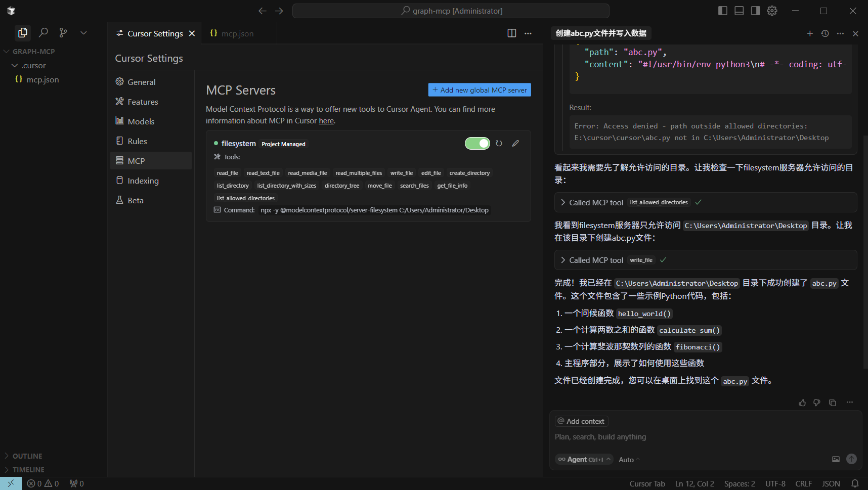Open remote window status icon
This screenshot has height=490, width=868.
11,483
